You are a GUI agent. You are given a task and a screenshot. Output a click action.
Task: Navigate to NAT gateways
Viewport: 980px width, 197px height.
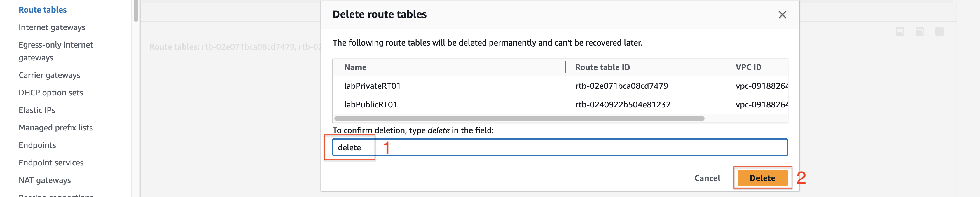point(45,180)
